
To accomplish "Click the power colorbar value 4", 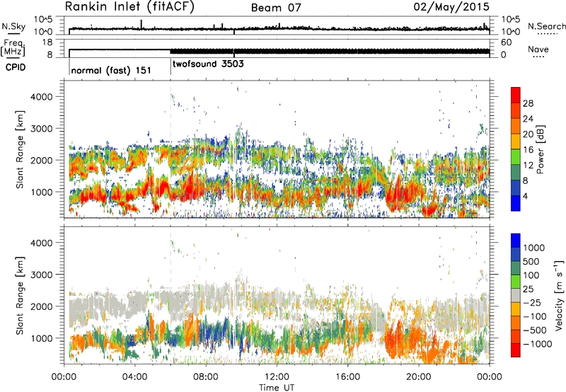I will (x=525, y=196).
